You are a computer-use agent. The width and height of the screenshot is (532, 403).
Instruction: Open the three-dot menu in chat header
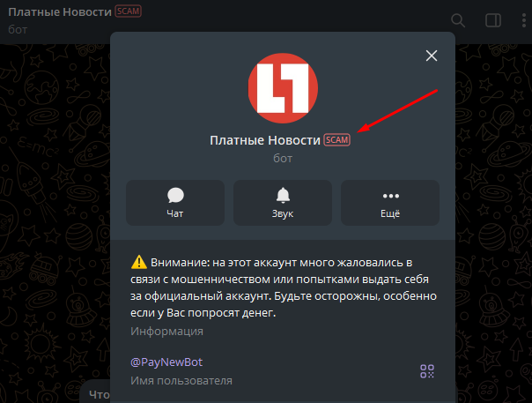(x=524, y=20)
